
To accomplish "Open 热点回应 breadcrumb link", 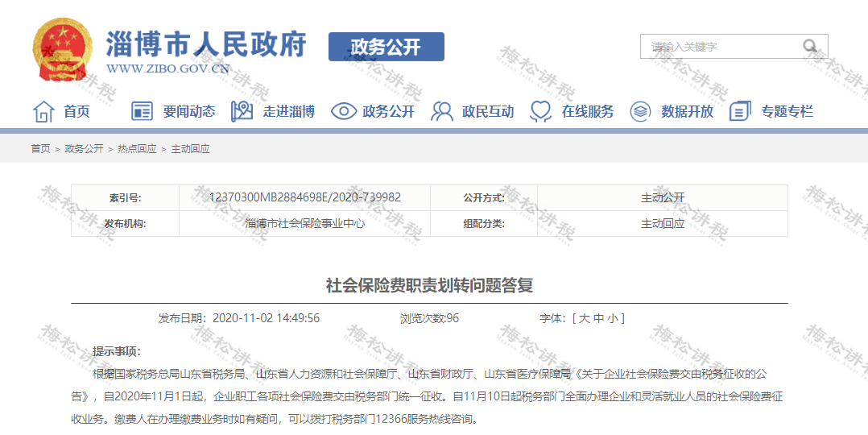I will [x=137, y=149].
